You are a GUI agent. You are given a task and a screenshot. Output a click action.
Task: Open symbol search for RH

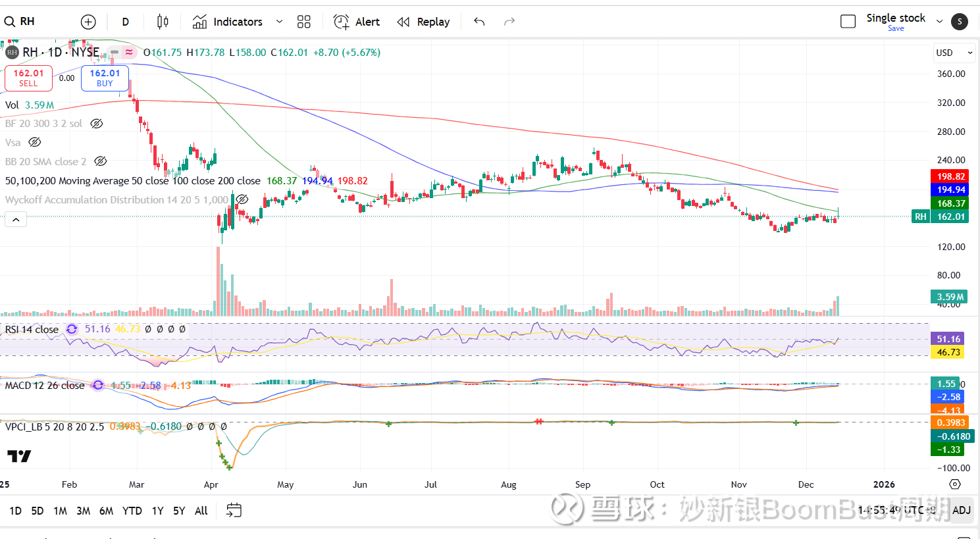[x=20, y=22]
